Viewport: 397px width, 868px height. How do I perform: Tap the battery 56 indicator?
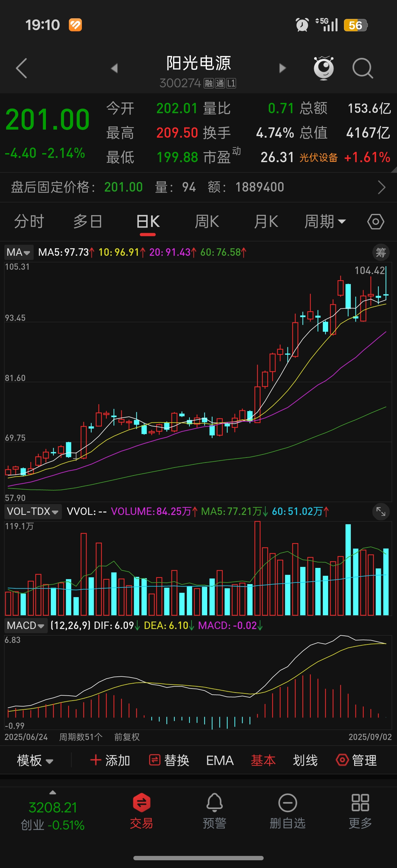click(355, 25)
